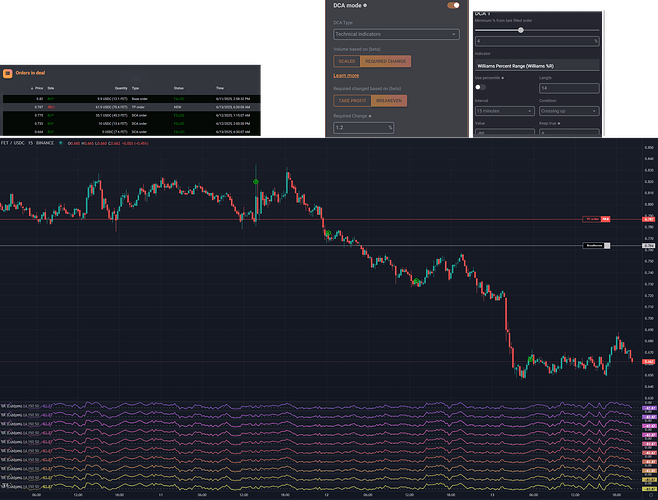Click the topmost purple %R indicator legend
The image size is (658, 500).
[26, 406]
